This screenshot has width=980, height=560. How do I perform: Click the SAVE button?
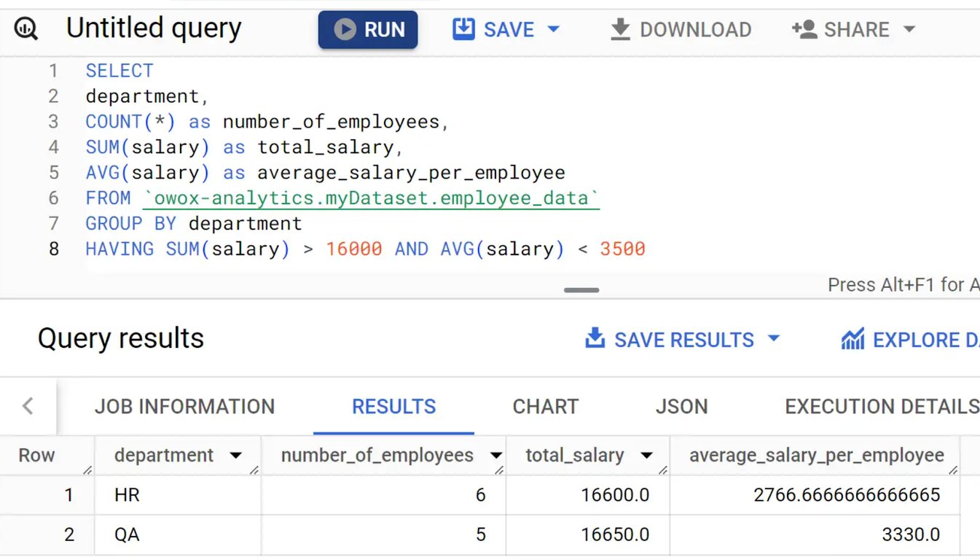pyautogui.click(x=507, y=30)
